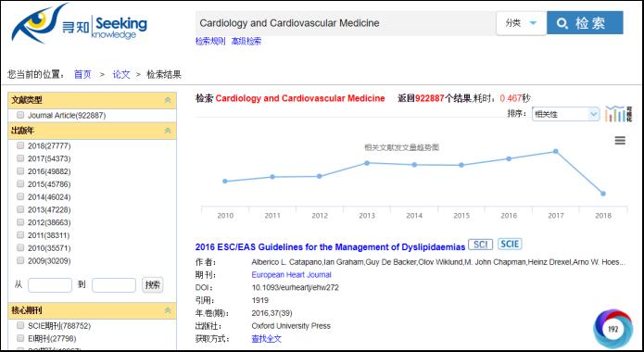Check the Journal Article filter checkbox
The image size is (644, 352).
tap(20, 115)
